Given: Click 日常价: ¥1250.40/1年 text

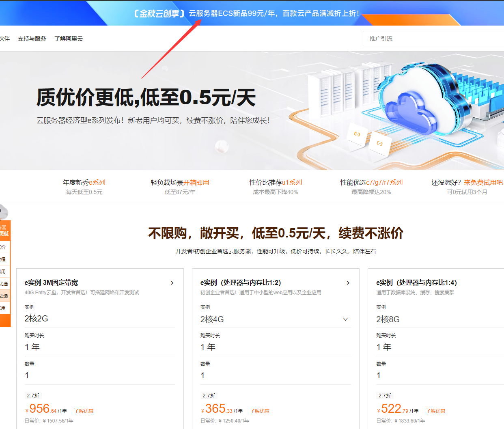Looking at the screenshot, I should coord(225,421).
